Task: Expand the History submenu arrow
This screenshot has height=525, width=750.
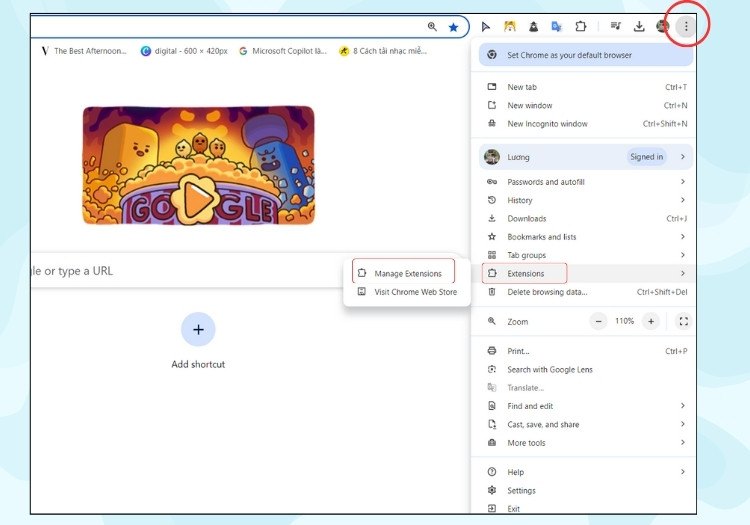Action: coord(683,200)
